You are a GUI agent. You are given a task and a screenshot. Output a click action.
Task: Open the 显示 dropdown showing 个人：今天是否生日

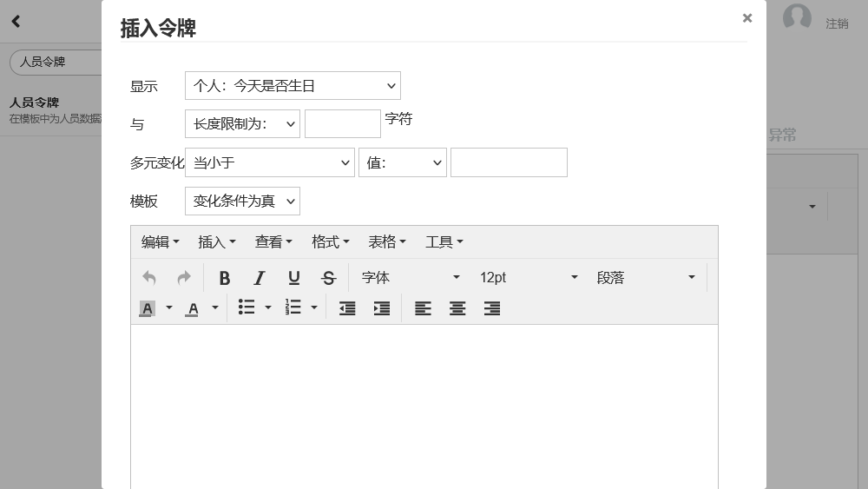(x=293, y=86)
